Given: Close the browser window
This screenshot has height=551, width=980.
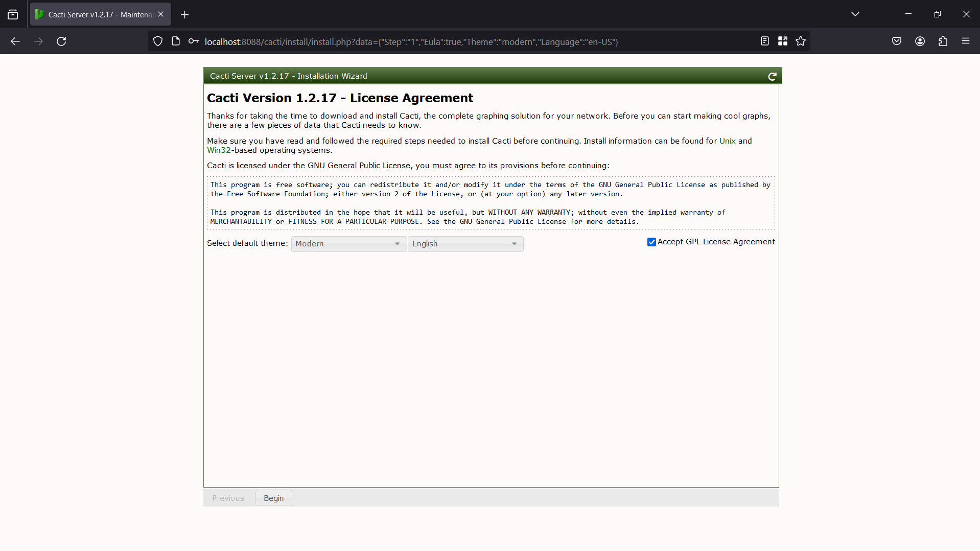Looking at the screenshot, I should (966, 14).
